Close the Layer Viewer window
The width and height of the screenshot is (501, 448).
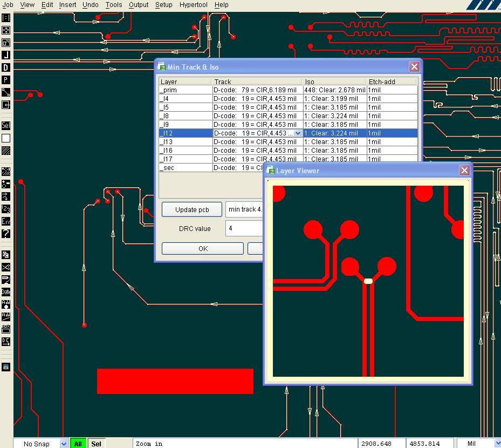coord(464,171)
